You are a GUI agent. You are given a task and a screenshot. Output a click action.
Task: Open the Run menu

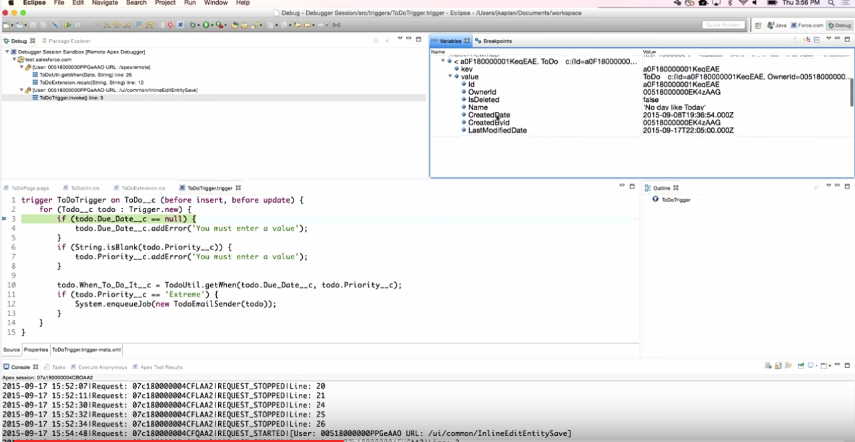tap(188, 4)
